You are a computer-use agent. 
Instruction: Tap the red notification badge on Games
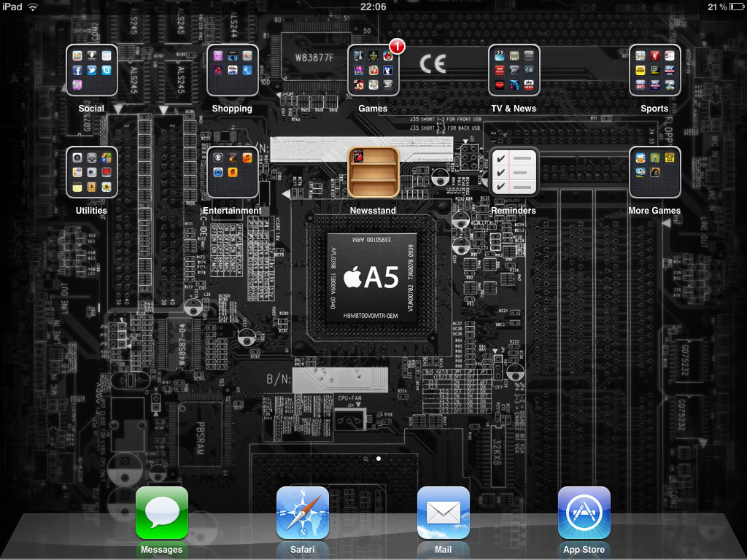point(397,47)
